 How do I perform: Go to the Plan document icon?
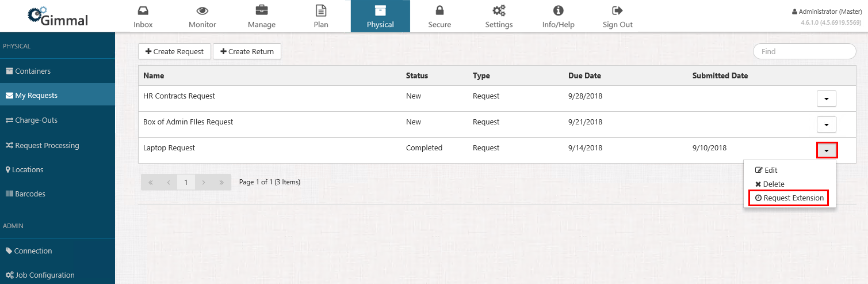[321, 11]
